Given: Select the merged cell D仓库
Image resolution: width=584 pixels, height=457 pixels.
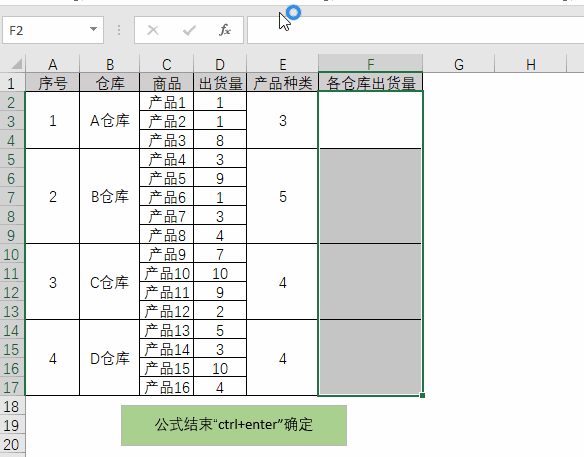Looking at the screenshot, I should coord(110,358).
